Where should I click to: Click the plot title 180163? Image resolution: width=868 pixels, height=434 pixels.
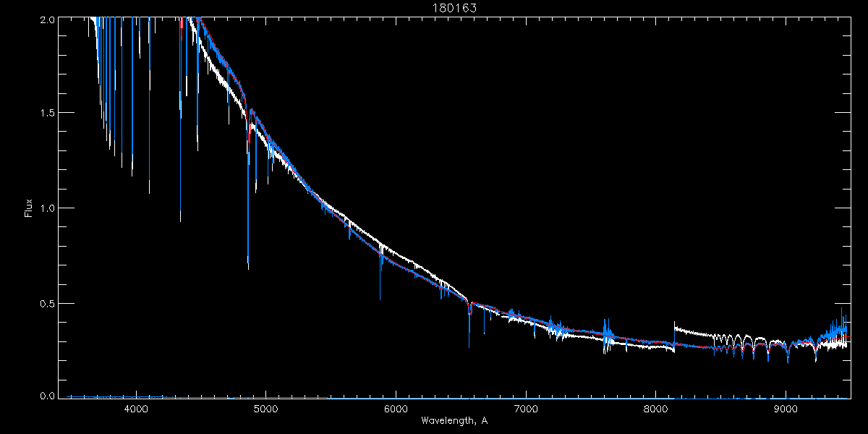tap(454, 8)
